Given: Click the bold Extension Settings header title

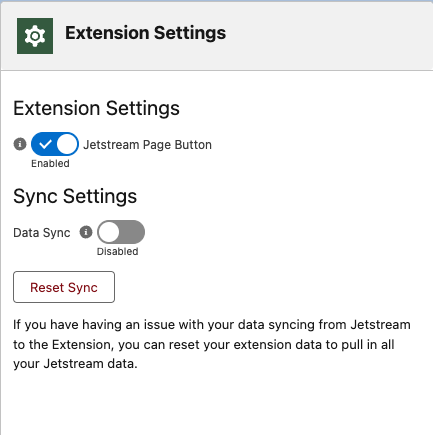Looking at the screenshot, I should click(146, 33).
